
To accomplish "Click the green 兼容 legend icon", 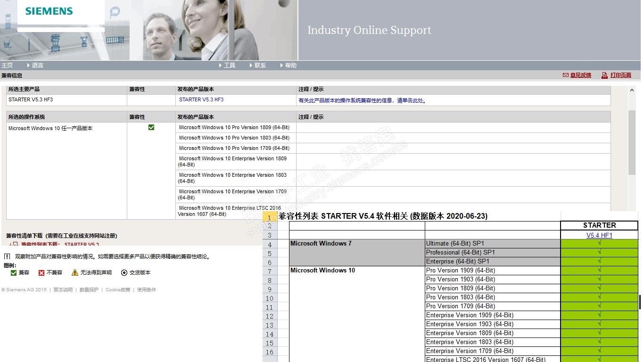I will 14,273.
